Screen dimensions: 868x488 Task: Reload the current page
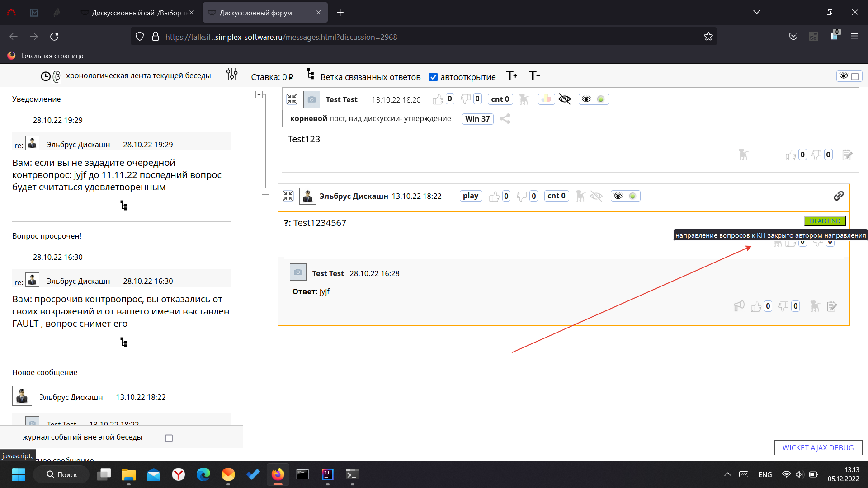pyautogui.click(x=54, y=37)
